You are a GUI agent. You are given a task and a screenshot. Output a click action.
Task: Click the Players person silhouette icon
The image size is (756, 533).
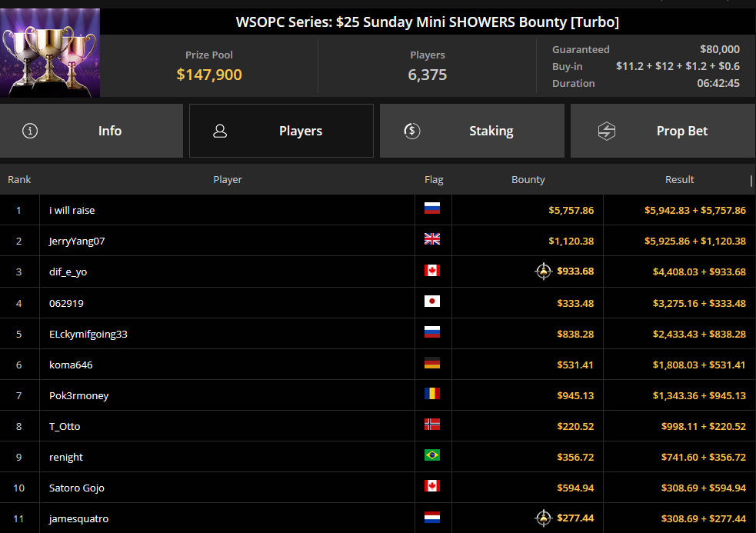[x=220, y=131]
